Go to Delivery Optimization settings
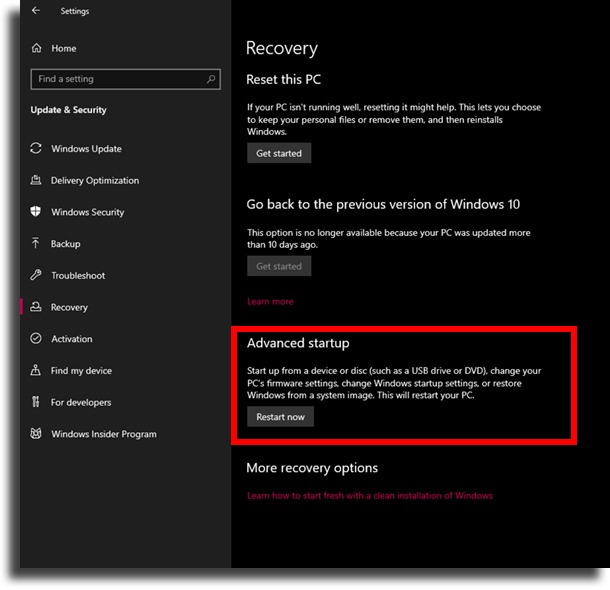 click(95, 180)
